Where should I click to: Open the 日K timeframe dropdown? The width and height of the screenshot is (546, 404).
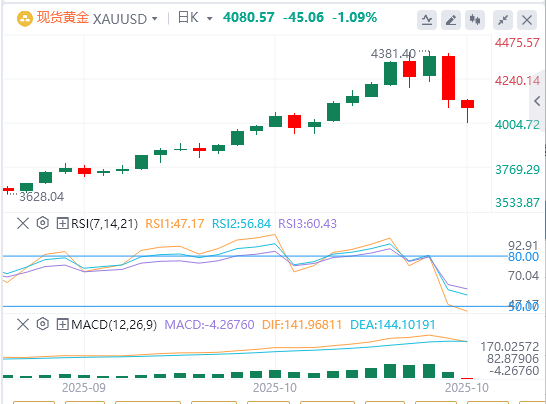194,18
